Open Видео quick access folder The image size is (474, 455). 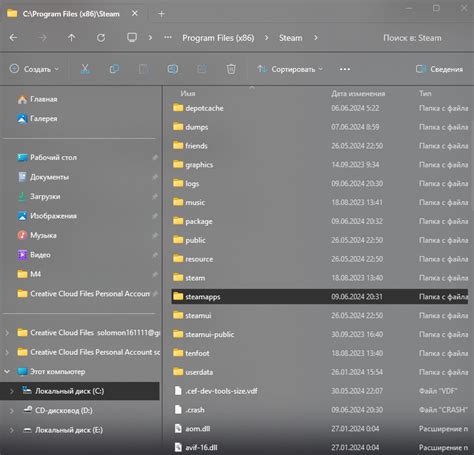[34, 255]
